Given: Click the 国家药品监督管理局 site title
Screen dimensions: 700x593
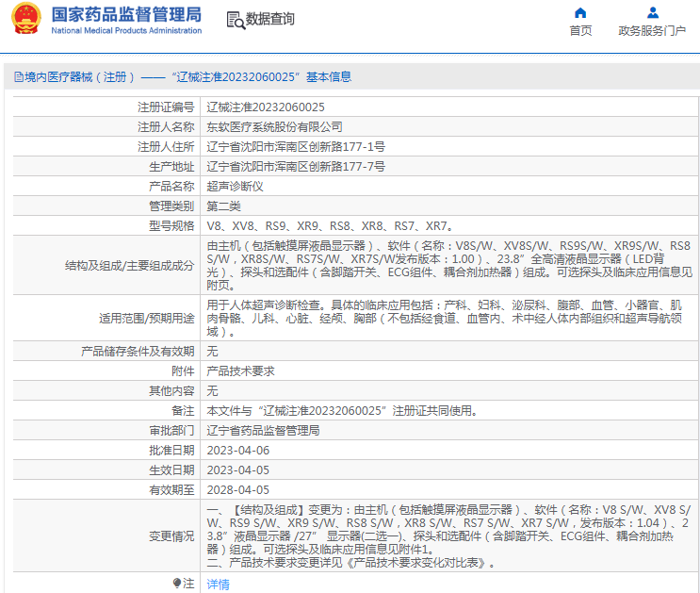Looking at the screenshot, I should (x=125, y=14).
